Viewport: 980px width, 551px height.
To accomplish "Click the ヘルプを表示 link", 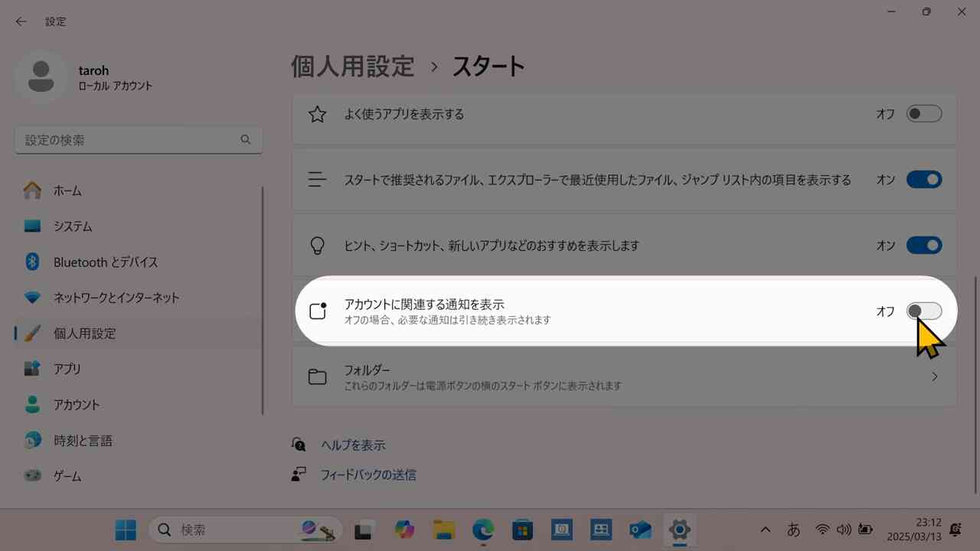I will 352,444.
